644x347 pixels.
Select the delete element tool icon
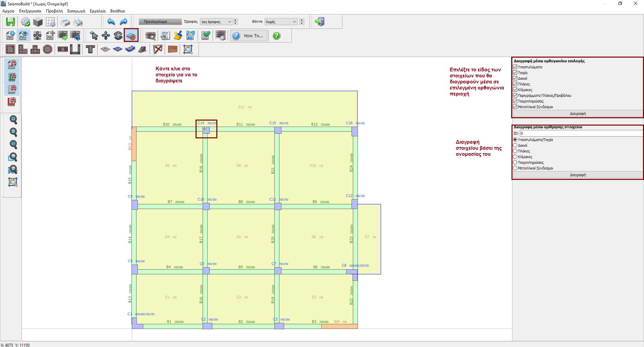point(131,36)
